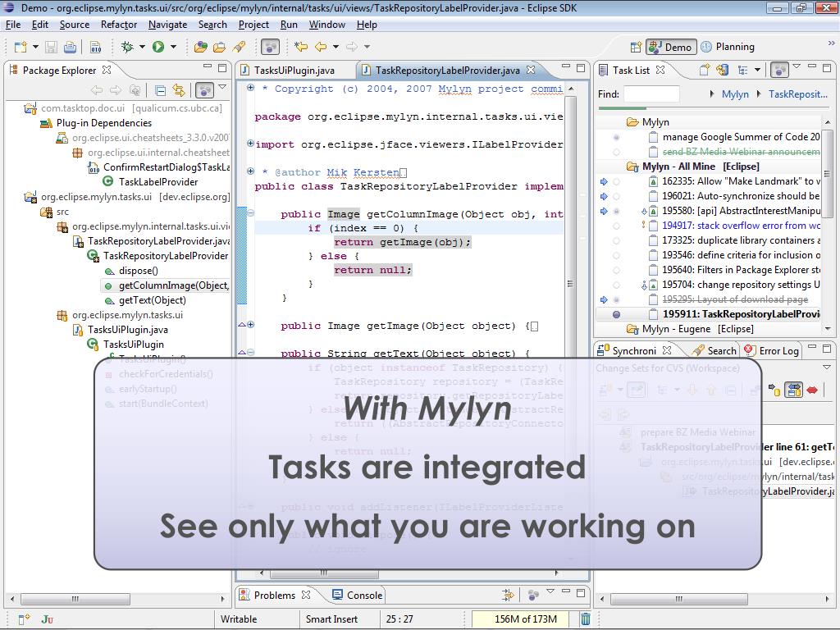840x630 pixels.
Task: Click New Task icon in Task List toolbar
Action: (x=705, y=70)
